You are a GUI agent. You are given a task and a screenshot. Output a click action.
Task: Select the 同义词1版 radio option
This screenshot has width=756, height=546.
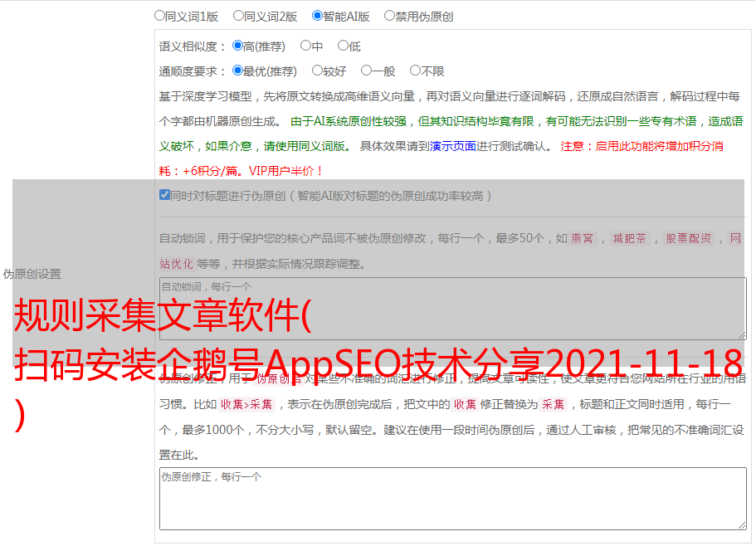pos(159,15)
